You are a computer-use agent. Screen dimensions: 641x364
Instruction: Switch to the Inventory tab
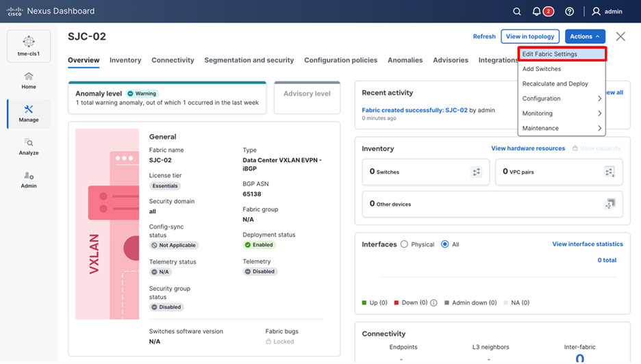click(x=125, y=60)
